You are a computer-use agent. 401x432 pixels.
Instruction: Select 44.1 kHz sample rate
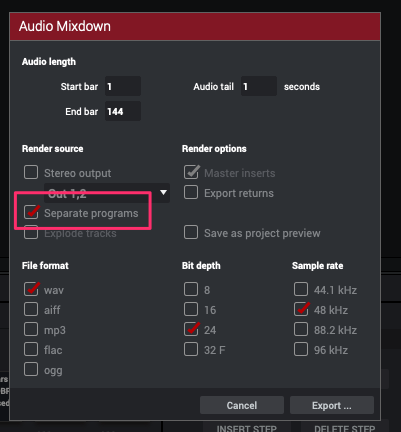(x=301, y=289)
